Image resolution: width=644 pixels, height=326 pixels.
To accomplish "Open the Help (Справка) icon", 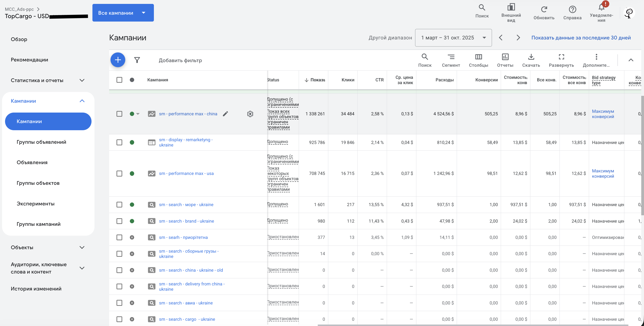I will click(x=572, y=9).
